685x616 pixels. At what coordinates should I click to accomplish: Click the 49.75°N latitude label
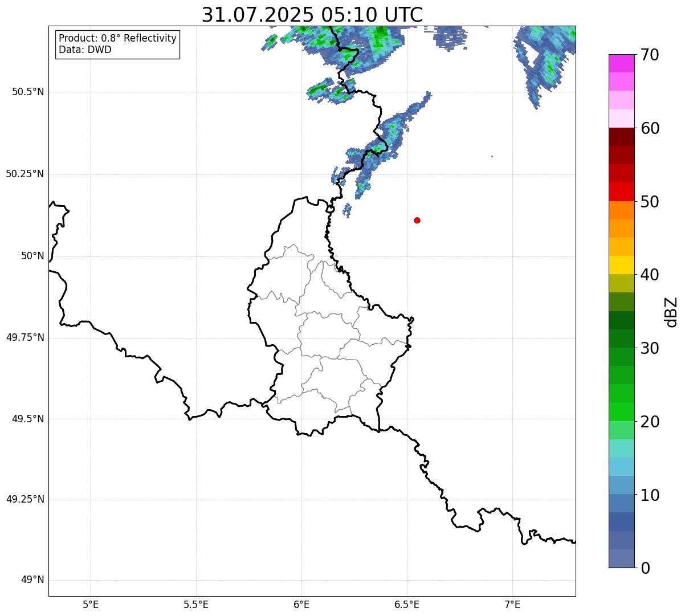[25, 337]
